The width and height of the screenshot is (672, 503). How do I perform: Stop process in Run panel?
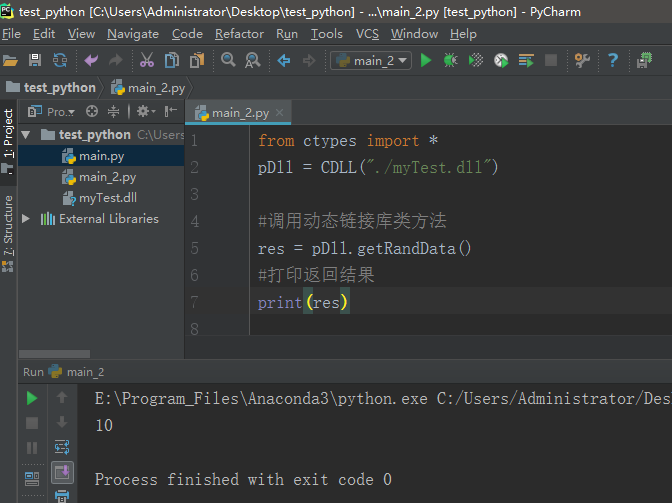(32, 423)
